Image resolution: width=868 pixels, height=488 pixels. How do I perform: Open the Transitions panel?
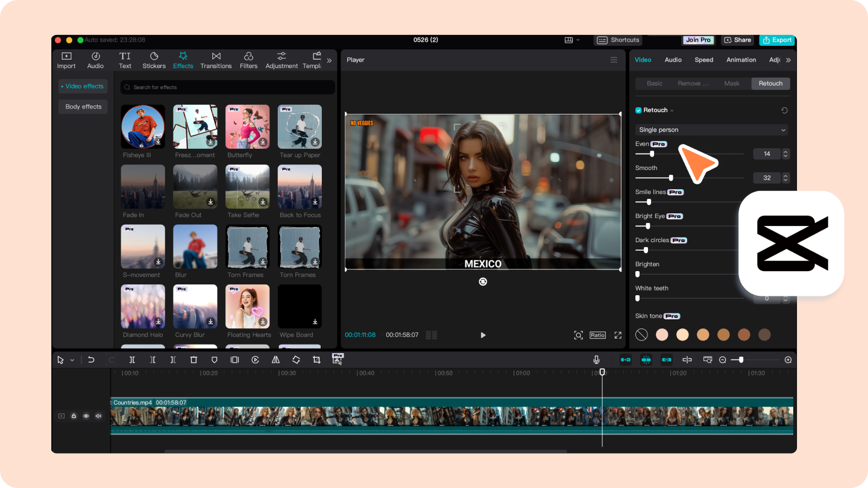click(216, 60)
